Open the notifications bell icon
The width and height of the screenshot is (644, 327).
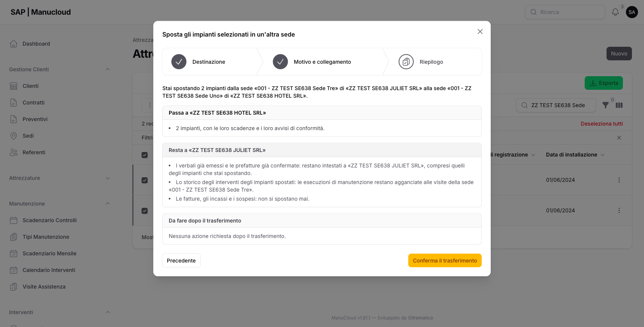point(615,12)
